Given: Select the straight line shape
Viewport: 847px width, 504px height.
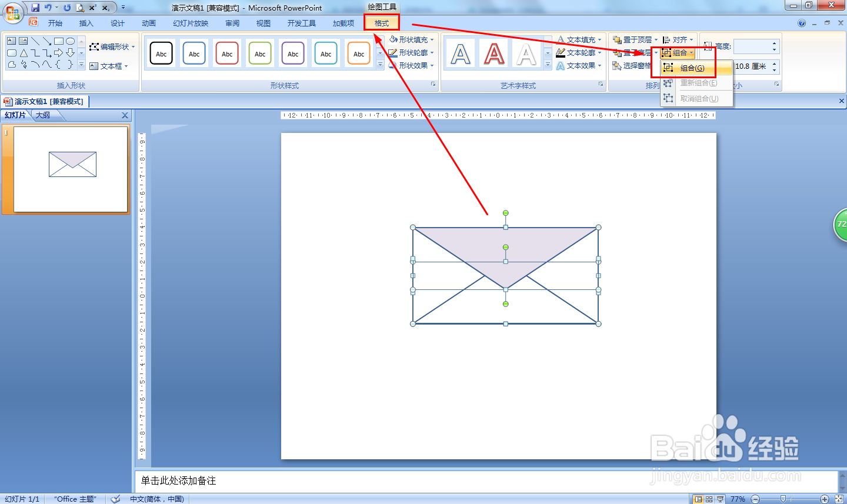Looking at the screenshot, I should 35,41.
